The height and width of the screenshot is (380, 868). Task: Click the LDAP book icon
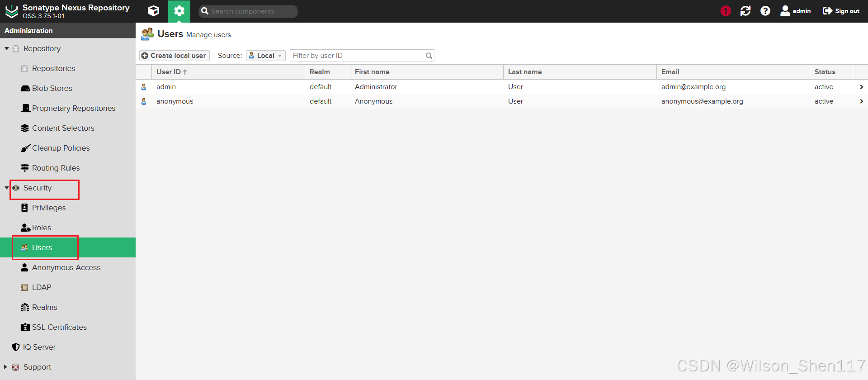[x=25, y=287]
